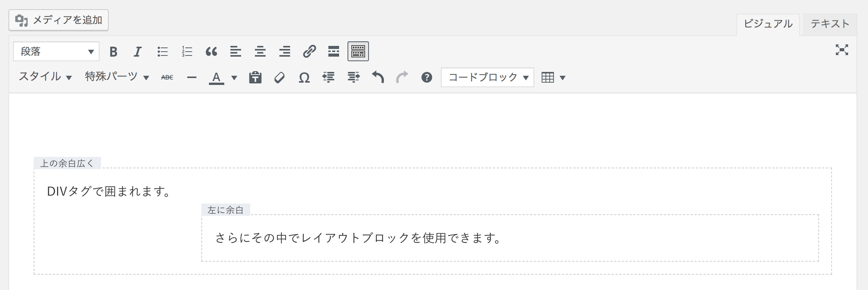Click the 上の余白広く block label
The width and height of the screenshot is (868, 290).
[x=67, y=163]
